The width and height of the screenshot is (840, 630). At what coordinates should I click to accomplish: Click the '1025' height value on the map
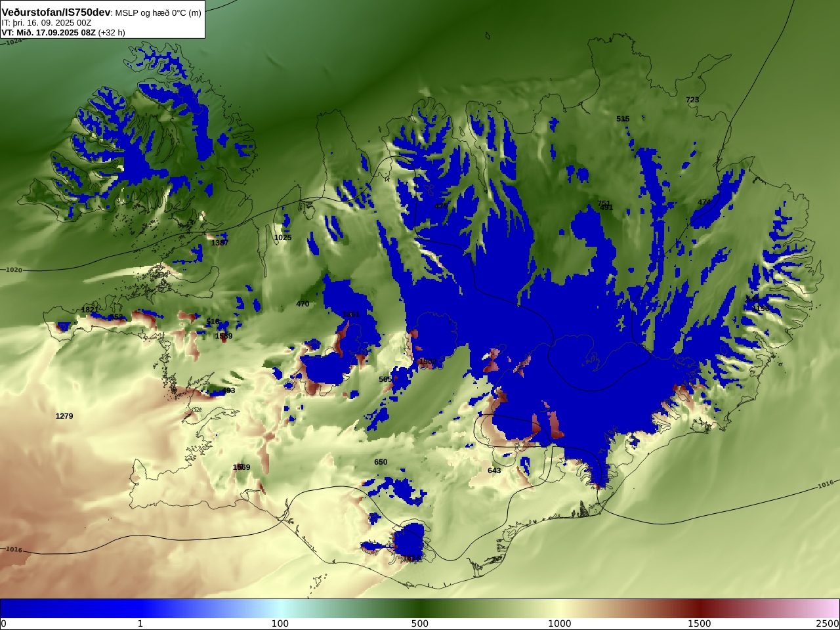(283, 238)
